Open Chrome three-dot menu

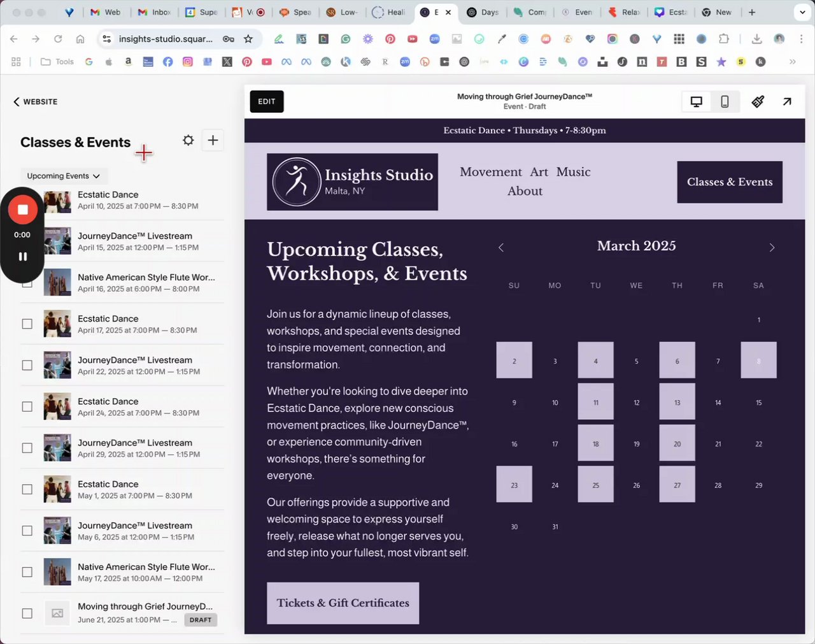(x=801, y=39)
